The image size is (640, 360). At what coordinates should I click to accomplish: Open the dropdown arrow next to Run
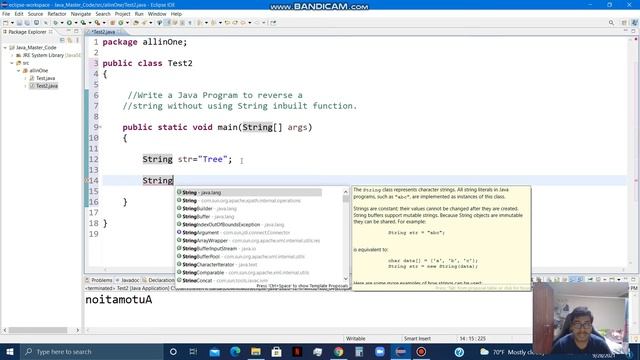point(76,23)
